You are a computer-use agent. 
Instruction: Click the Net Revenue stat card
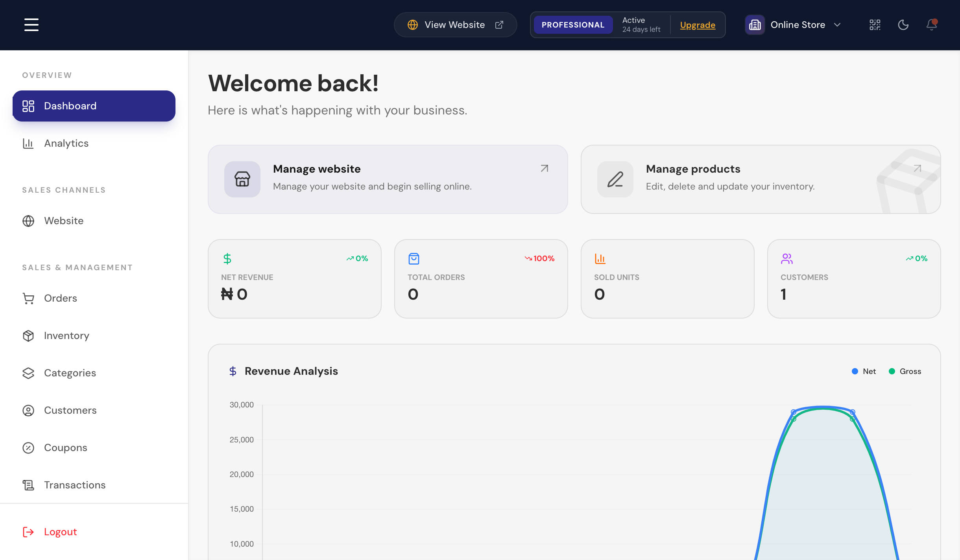[x=295, y=279]
